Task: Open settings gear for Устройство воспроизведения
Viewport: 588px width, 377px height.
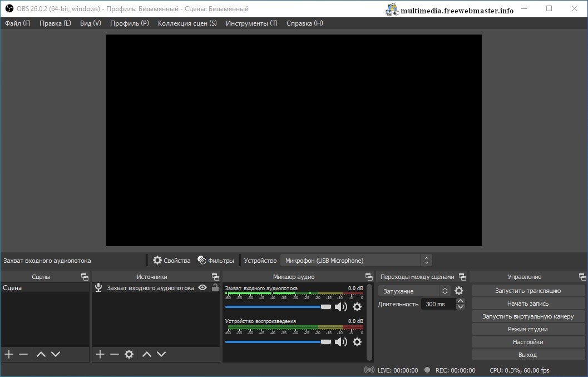Action: tap(357, 342)
